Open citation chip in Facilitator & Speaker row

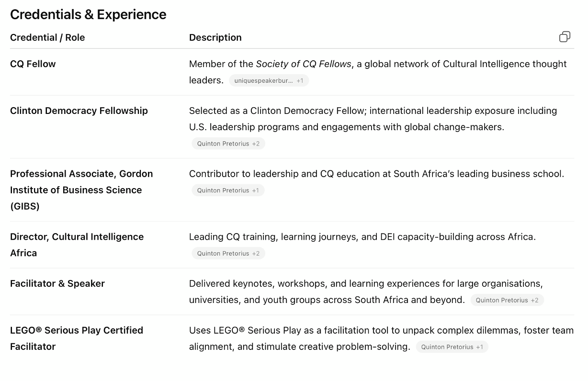click(507, 300)
